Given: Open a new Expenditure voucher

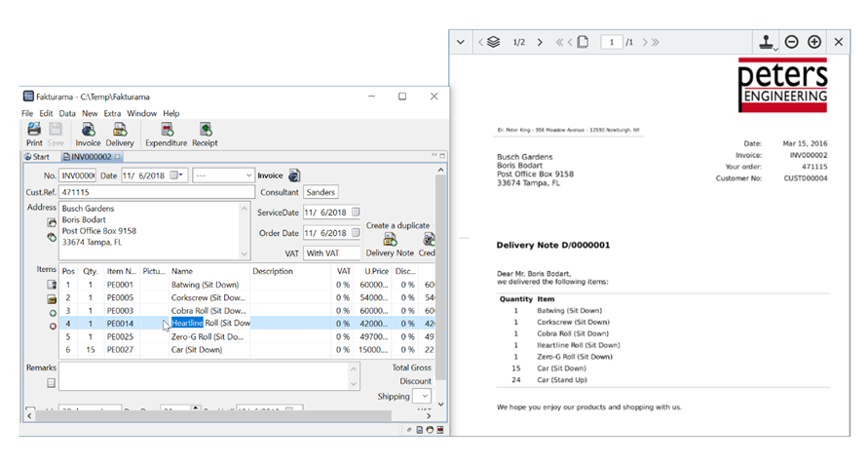Looking at the screenshot, I should click(x=167, y=134).
